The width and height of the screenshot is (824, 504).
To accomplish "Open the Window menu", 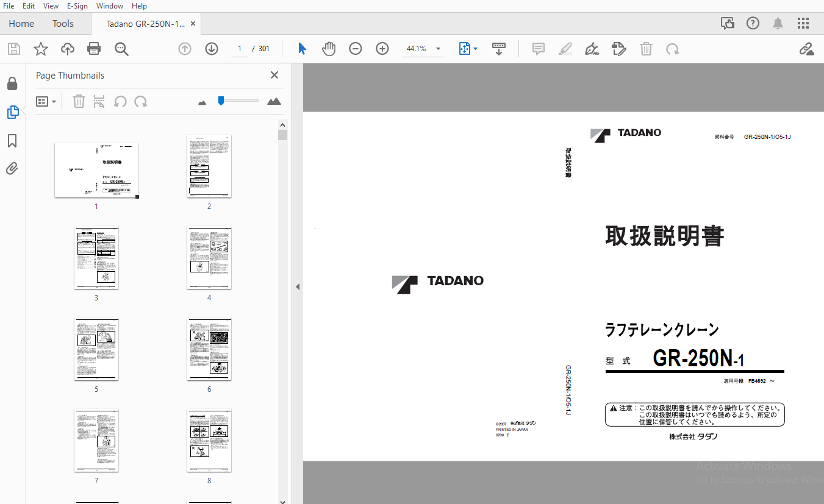I will click(110, 5).
